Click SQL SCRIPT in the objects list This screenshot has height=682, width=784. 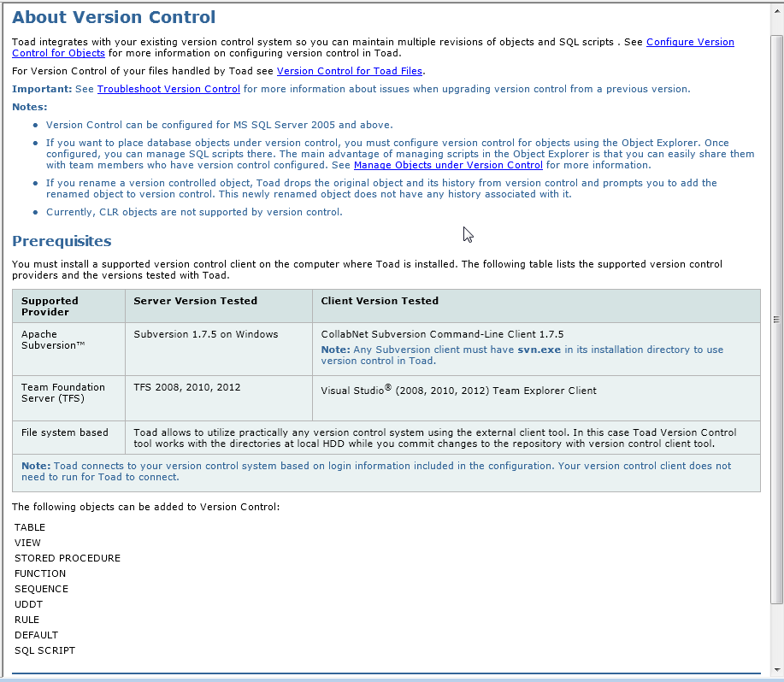44,650
